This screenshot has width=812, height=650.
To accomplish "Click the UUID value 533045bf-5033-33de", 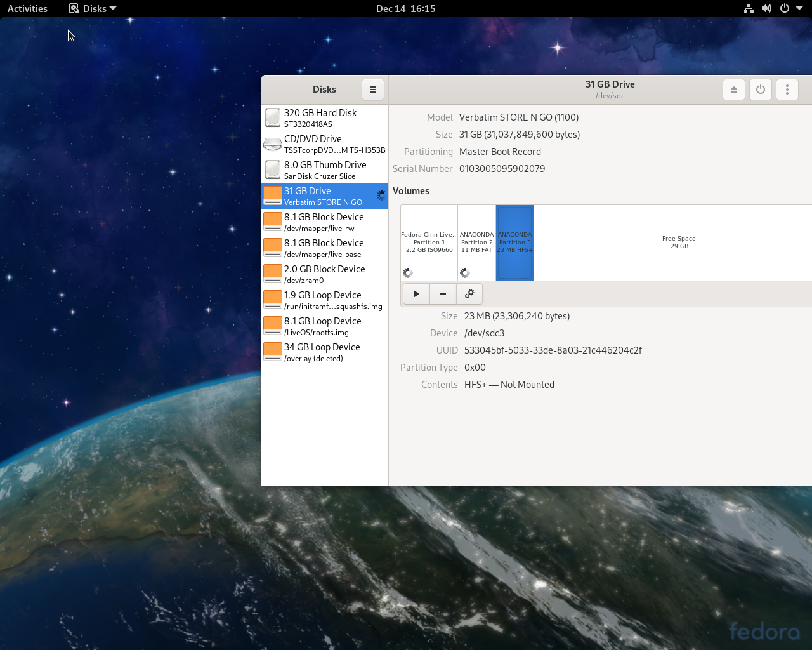I will 553,350.
